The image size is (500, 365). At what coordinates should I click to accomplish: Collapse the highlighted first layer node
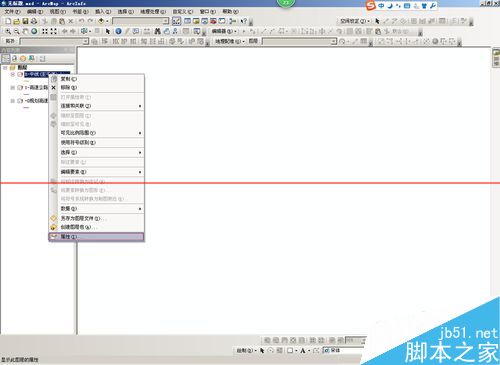pos(13,74)
